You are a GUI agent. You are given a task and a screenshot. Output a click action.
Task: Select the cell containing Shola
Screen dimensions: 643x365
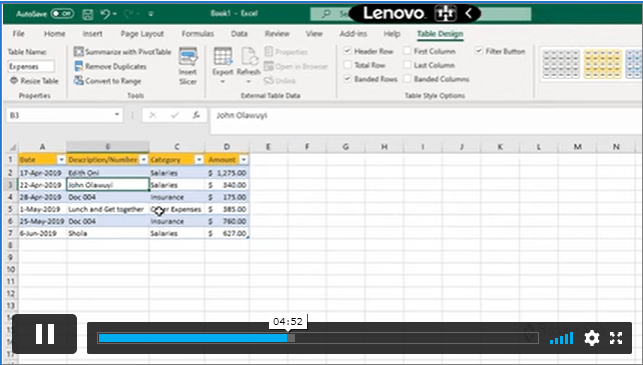pyautogui.click(x=108, y=233)
